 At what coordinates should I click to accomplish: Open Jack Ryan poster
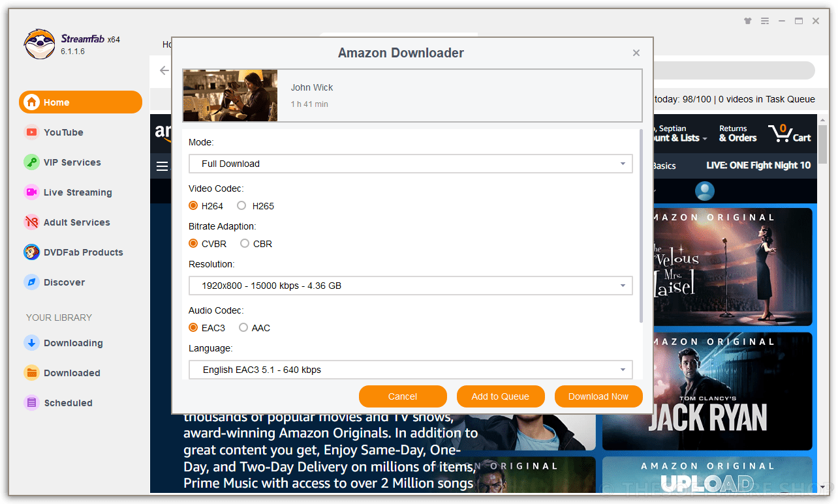click(707, 391)
